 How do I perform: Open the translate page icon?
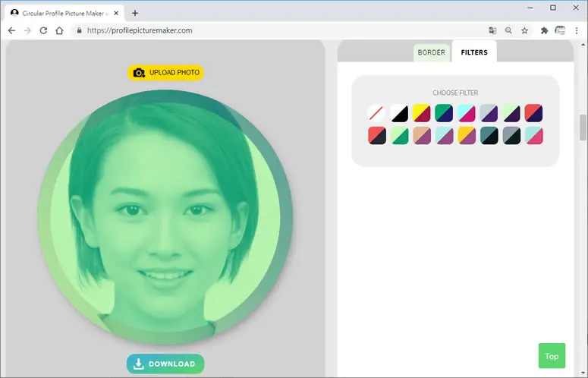point(492,31)
